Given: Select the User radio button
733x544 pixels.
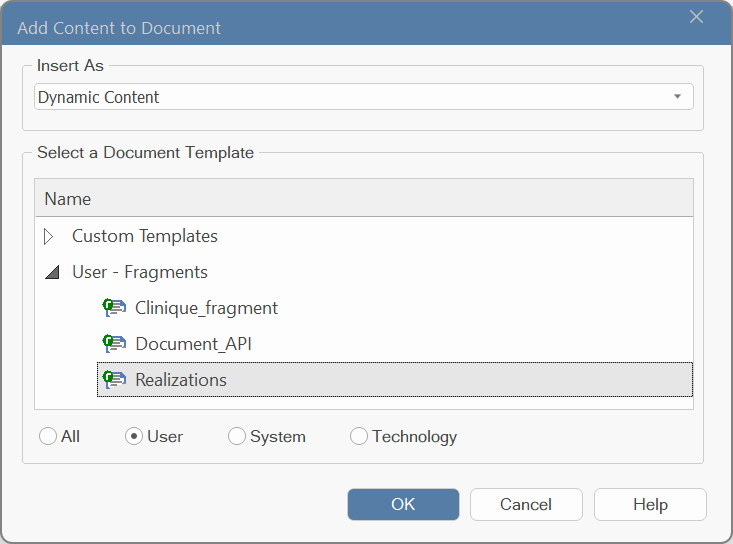Looking at the screenshot, I should point(134,437).
